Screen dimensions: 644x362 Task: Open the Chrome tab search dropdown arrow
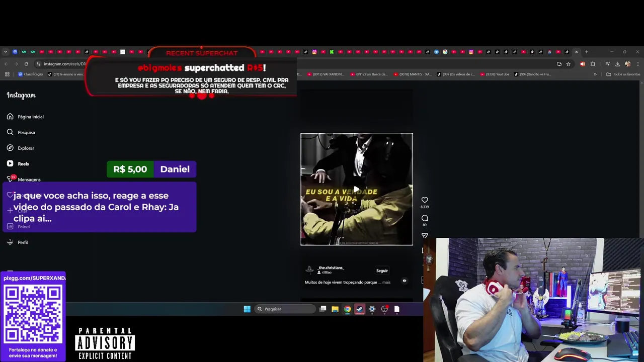(6, 52)
